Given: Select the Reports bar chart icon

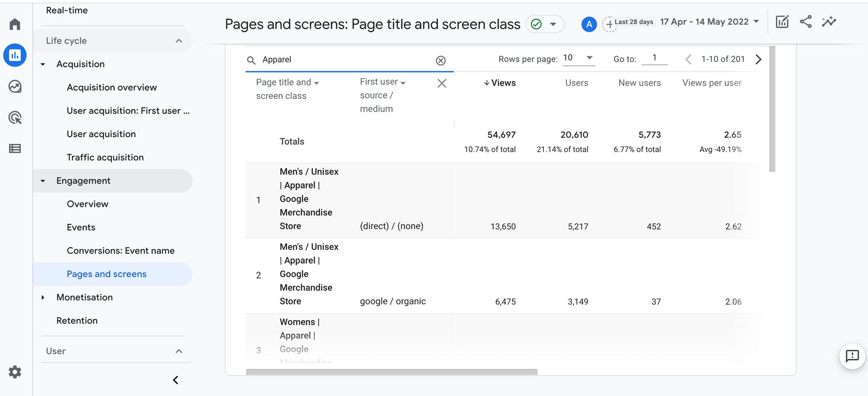Looking at the screenshot, I should click(x=15, y=56).
